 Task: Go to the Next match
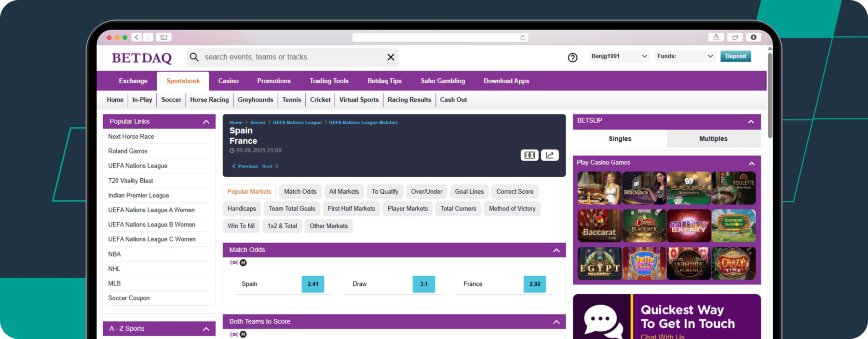coord(270,166)
